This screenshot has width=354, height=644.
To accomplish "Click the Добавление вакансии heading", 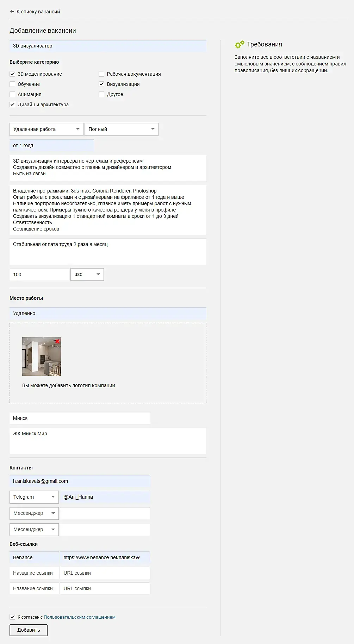I will pyautogui.click(x=43, y=31).
